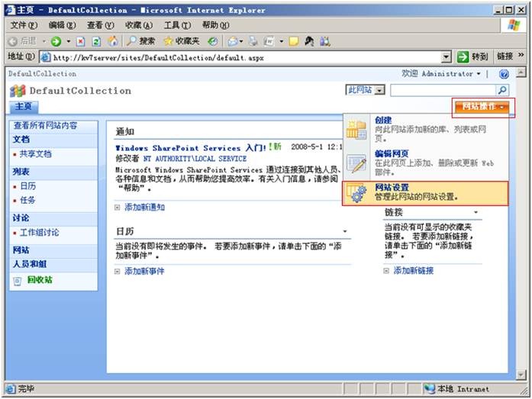Click the recycle bin icon

[x=17, y=281]
